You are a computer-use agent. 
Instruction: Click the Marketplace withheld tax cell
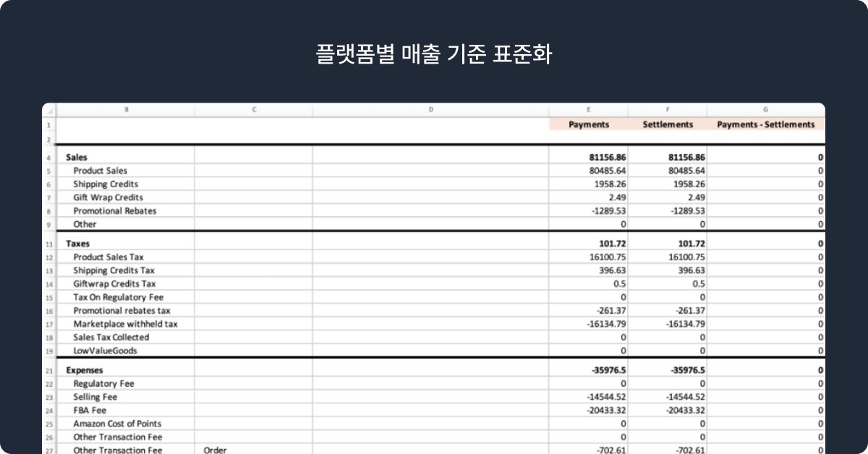pyautogui.click(x=125, y=324)
